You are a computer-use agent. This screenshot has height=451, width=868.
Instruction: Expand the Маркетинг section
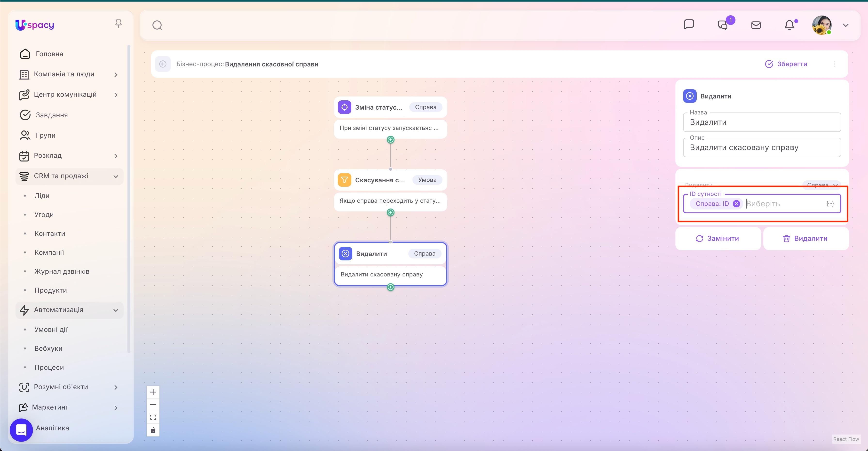[x=116, y=407]
